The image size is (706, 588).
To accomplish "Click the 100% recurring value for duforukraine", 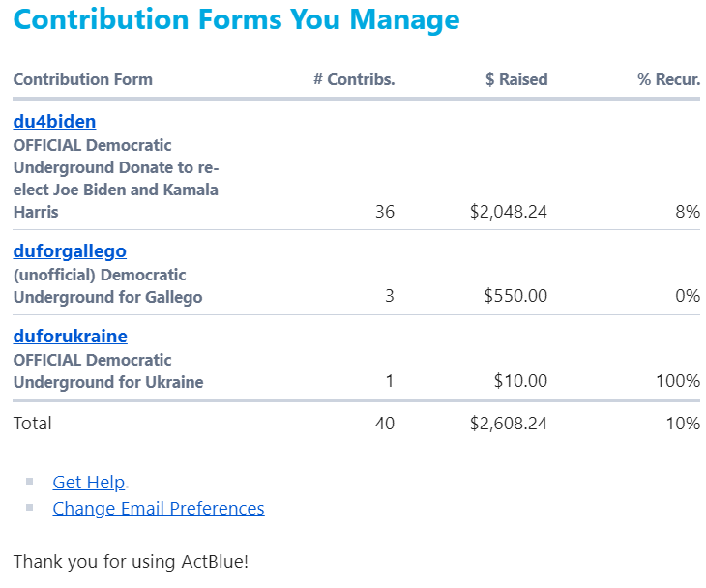I will [678, 381].
